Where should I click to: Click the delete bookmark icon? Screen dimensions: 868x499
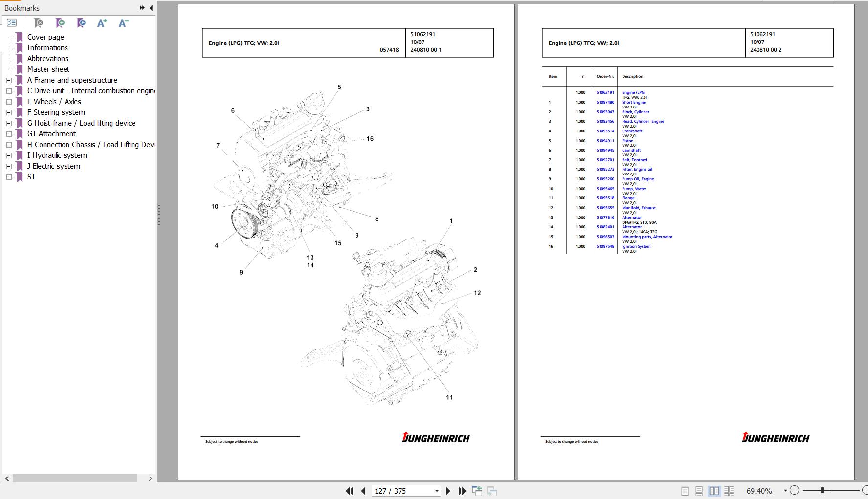click(x=39, y=22)
